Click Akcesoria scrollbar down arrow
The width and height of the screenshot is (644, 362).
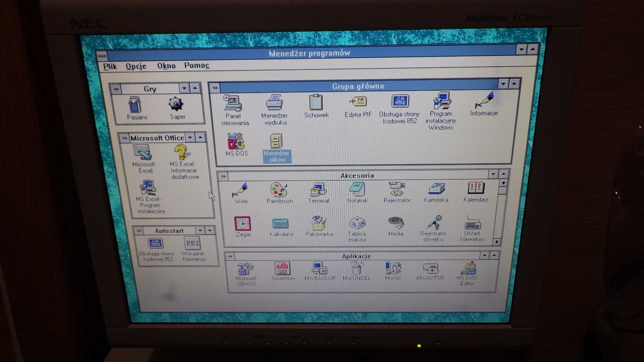497,242
